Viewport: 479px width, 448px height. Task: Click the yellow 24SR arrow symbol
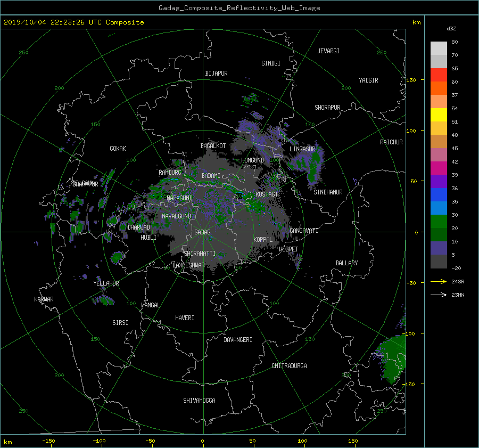[x=439, y=282]
